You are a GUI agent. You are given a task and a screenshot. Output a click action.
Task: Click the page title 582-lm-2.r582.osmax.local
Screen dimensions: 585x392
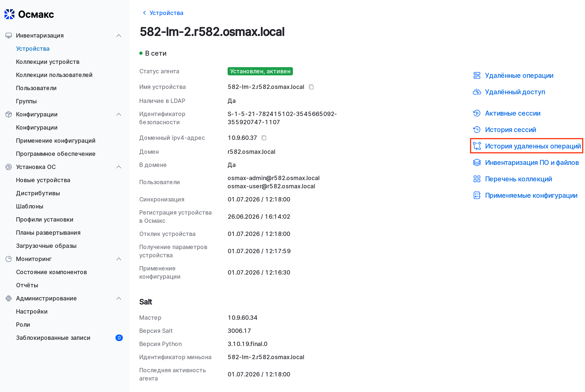pos(212,32)
